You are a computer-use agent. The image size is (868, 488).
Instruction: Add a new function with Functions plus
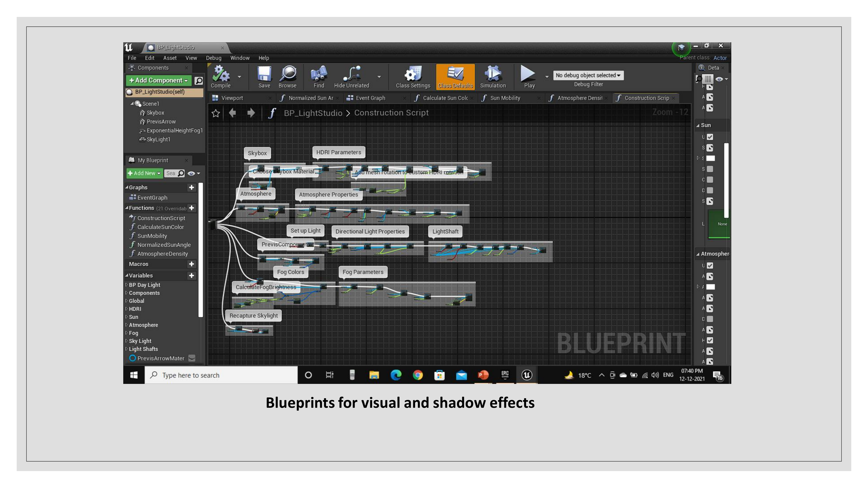pyautogui.click(x=191, y=208)
